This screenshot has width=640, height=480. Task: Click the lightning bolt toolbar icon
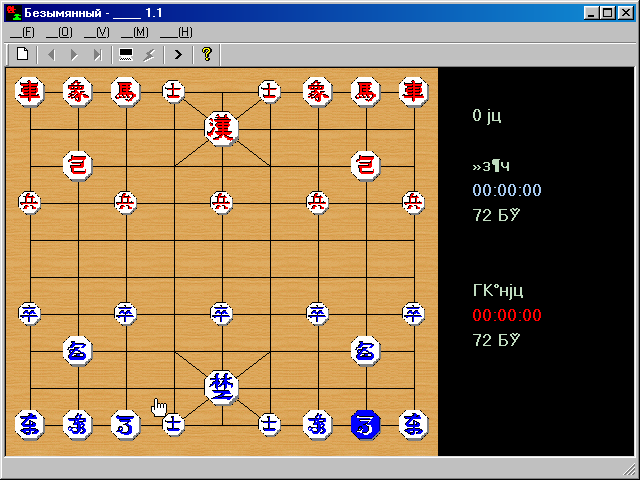(149, 54)
